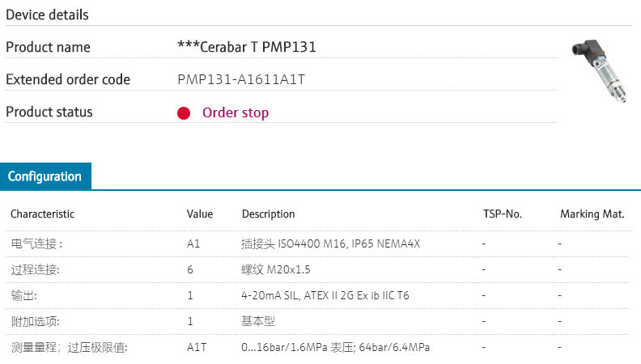Screen dimensions: 641x364
Task: Click the TSP-No. column header
Action: click(x=502, y=214)
